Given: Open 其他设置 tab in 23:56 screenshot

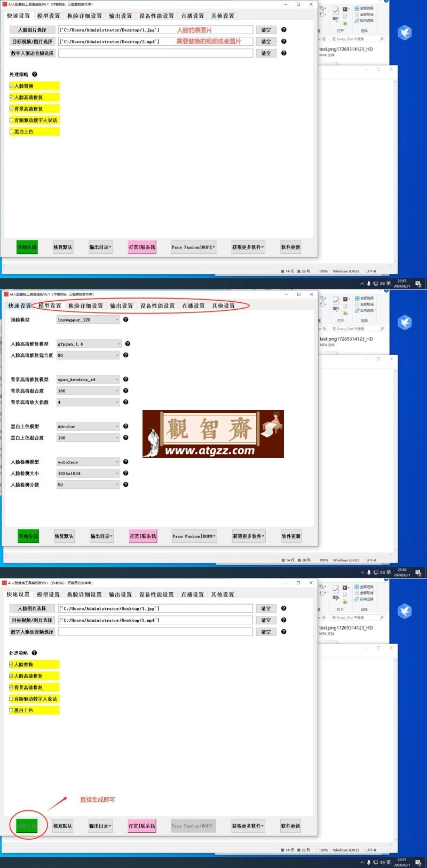Looking at the screenshot, I should 224,306.
